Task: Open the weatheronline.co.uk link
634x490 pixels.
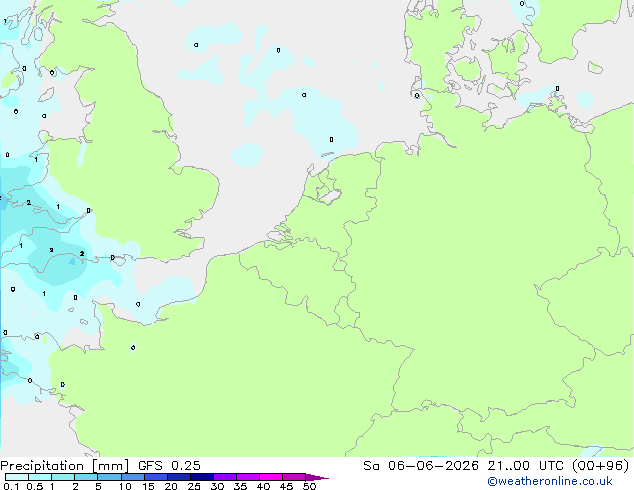Action: (550, 481)
